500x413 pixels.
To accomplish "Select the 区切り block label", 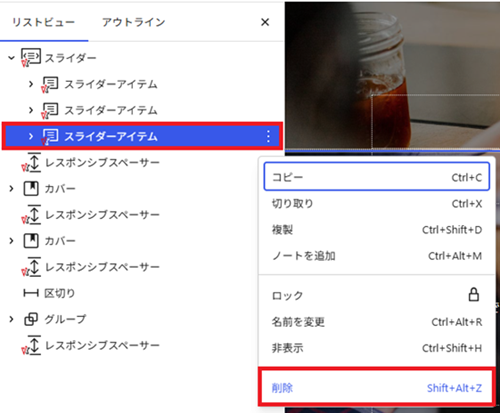I will pyautogui.click(x=60, y=293).
